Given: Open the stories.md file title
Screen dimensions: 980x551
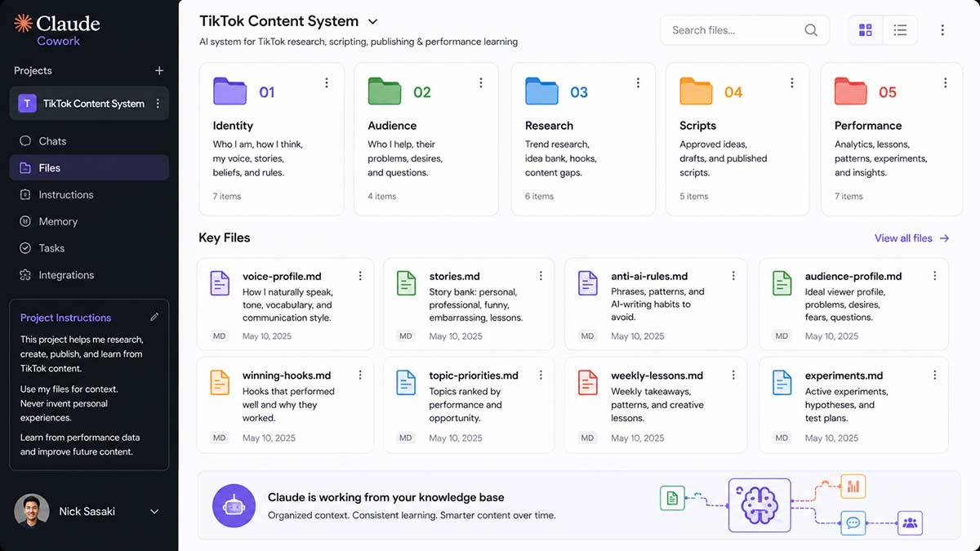Looking at the screenshot, I should [x=454, y=277].
